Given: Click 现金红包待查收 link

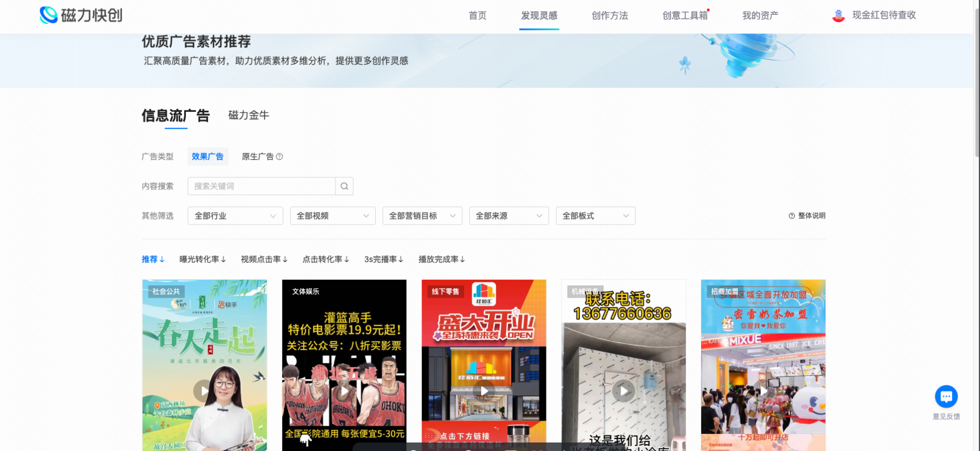Looking at the screenshot, I should 884,15.
